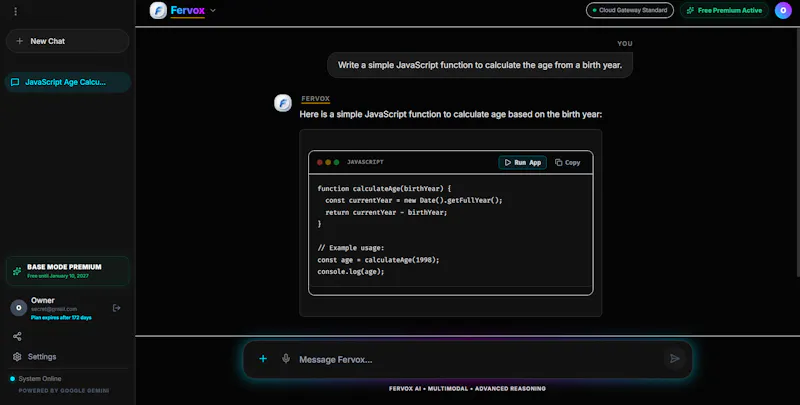
Task: Click the plus attachment icon in message bar
Action: click(263, 359)
